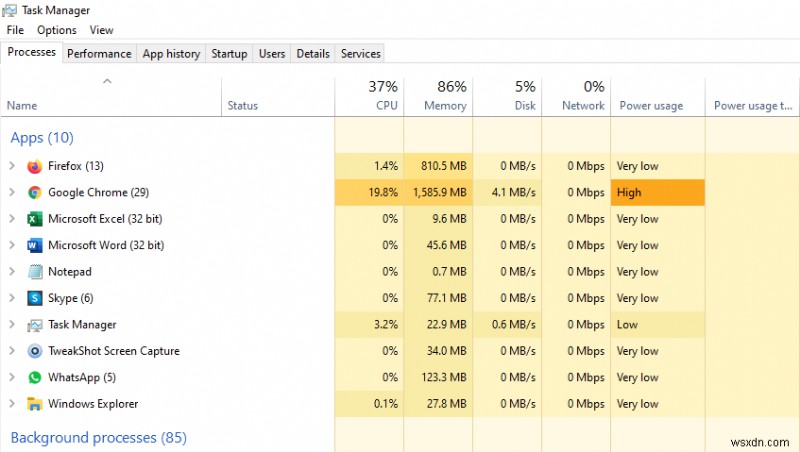Expand the WhatsApp process group
The height and width of the screenshot is (452, 800).
(x=12, y=378)
